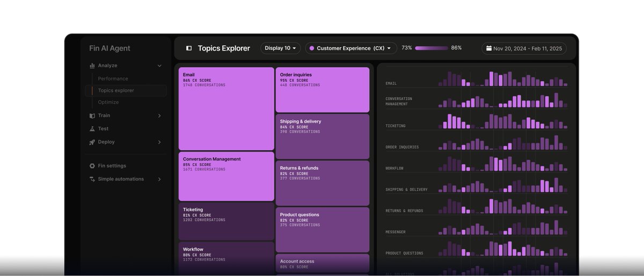
Task: Click the EMAIL chart row label
Action: coord(391,84)
